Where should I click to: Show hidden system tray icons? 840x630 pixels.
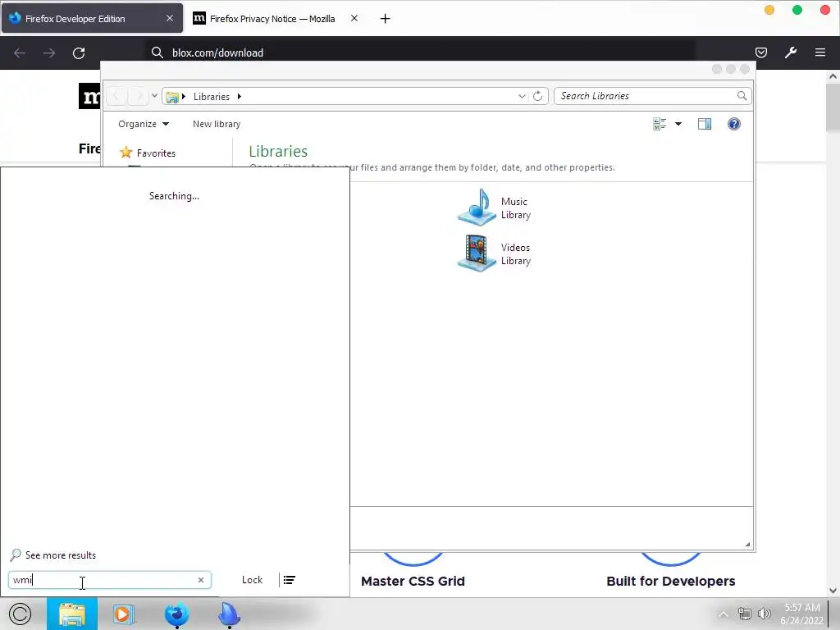[724, 614]
